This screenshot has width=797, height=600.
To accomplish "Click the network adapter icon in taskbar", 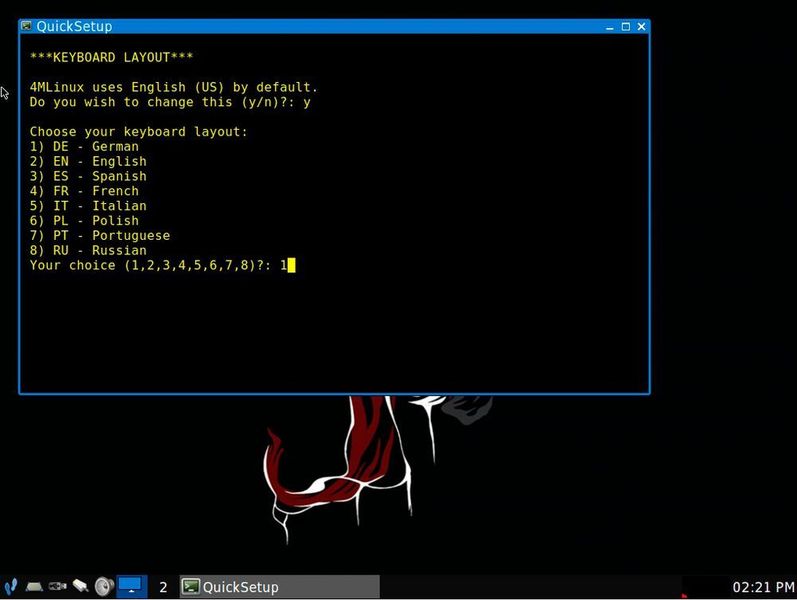I will click(80, 586).
